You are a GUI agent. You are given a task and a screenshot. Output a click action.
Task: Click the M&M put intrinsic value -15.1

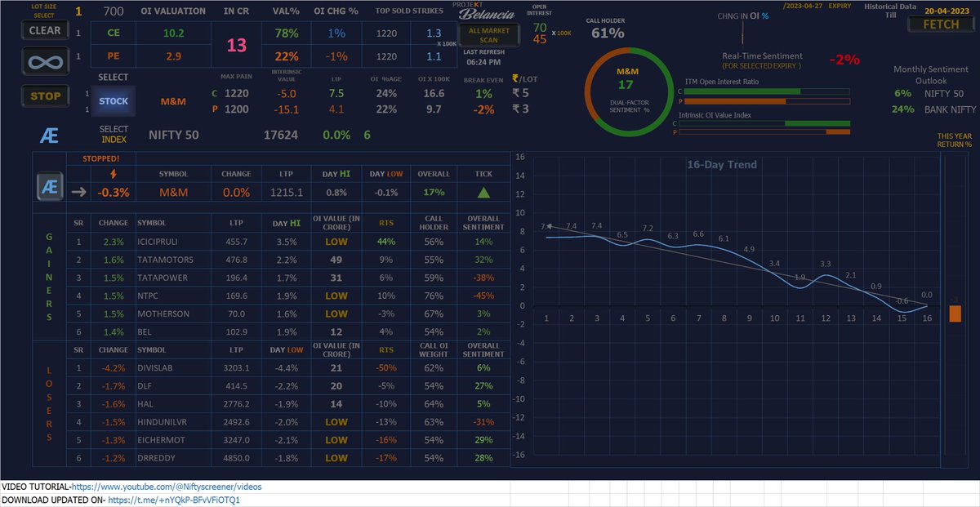(285, 109)
